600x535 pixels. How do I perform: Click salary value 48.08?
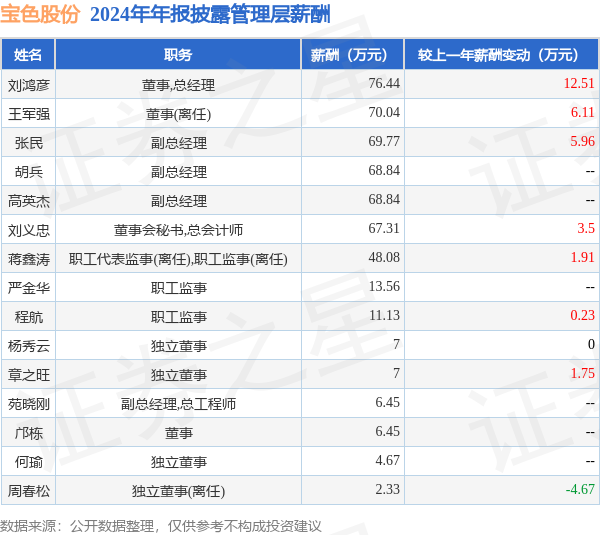tap(384, 258)
